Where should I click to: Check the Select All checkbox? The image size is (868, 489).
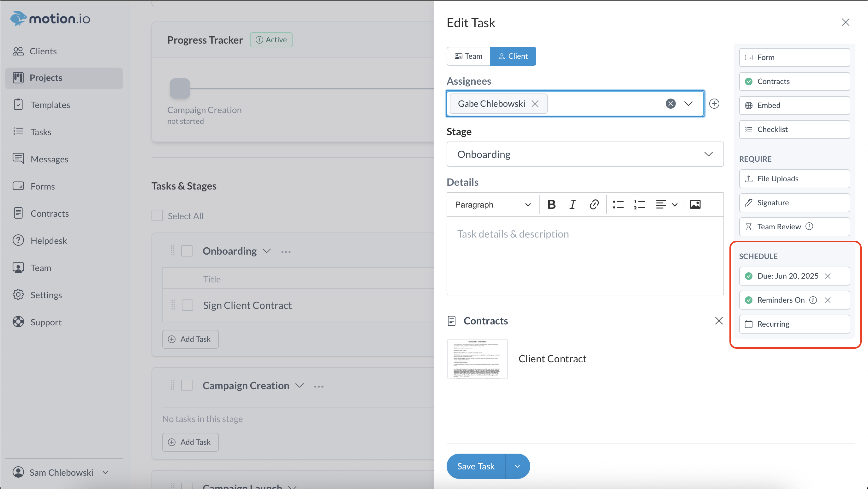(157, 216)
